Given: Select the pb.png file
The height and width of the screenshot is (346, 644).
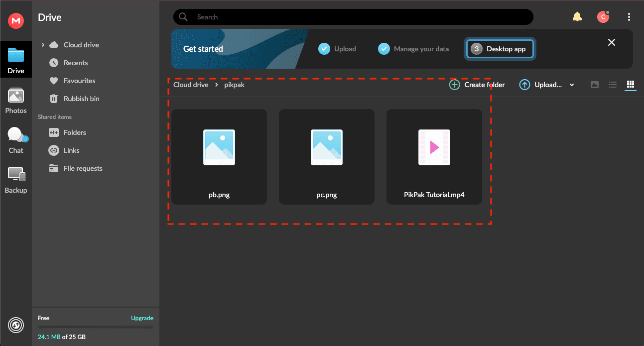Looking at the screenshot, I should 219,157.
